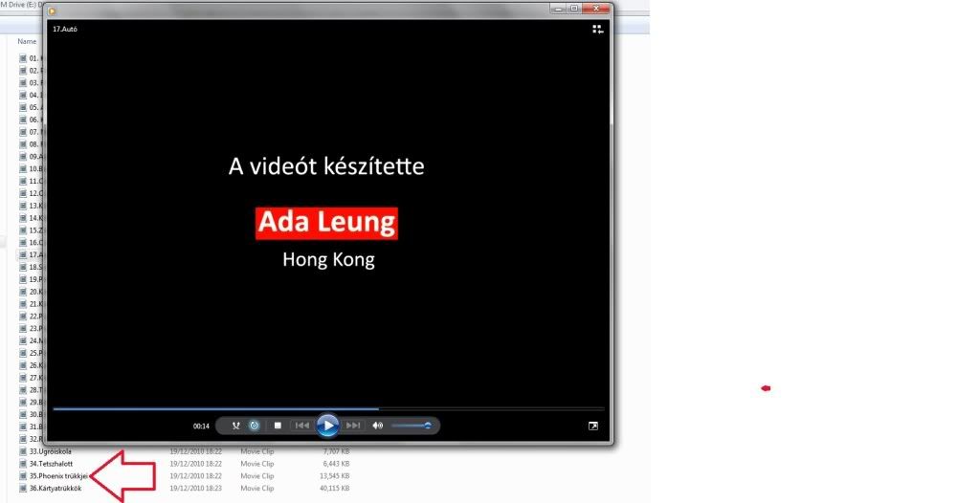
Task: Click the blue seek progress bar
Action: point(329,409)
